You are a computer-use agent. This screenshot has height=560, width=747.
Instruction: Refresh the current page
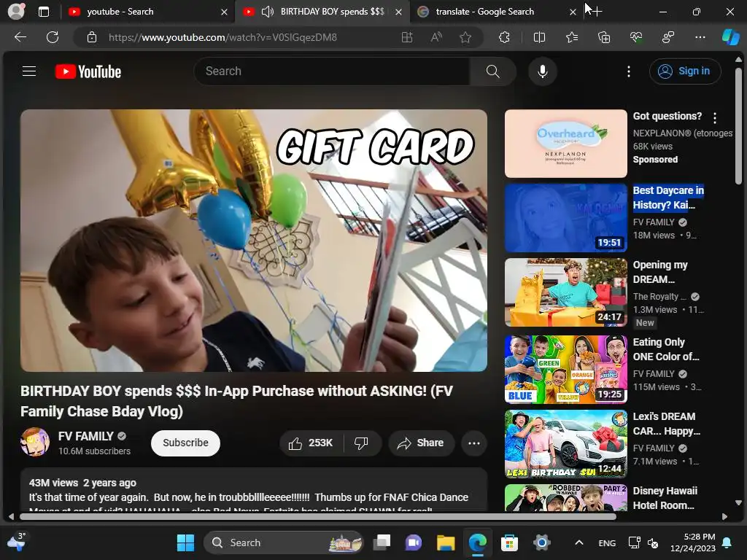[53, 37]
